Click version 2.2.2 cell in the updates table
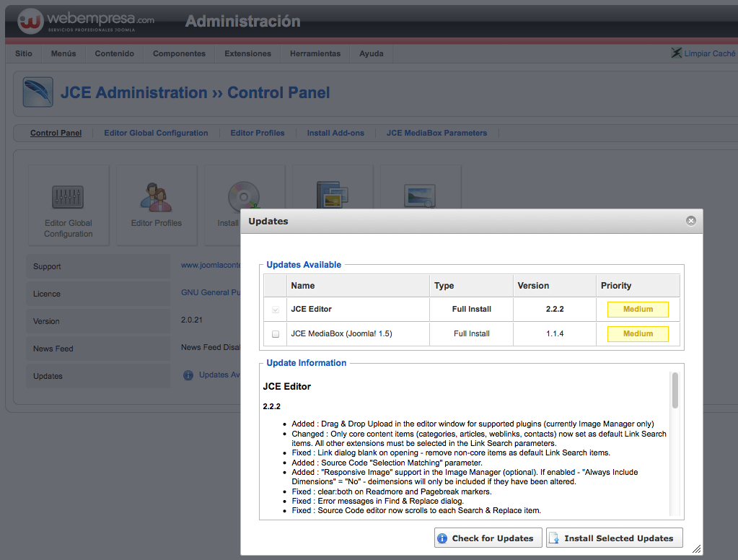Image resolution: width=738 pixels, height=560 pixels. pos(555,309)
